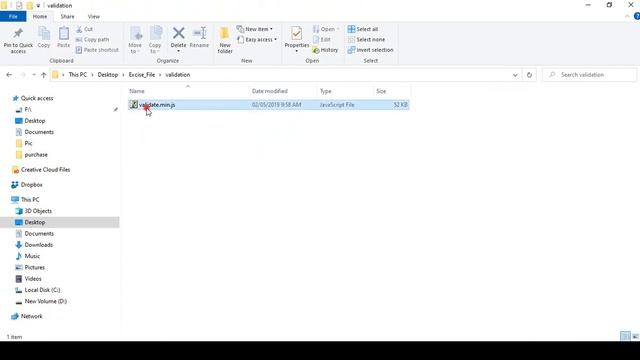Image resolution: width=640 pixels, height=360 pixels.
Task: Click Copy path in ribbon
Action: pos(93,40)
